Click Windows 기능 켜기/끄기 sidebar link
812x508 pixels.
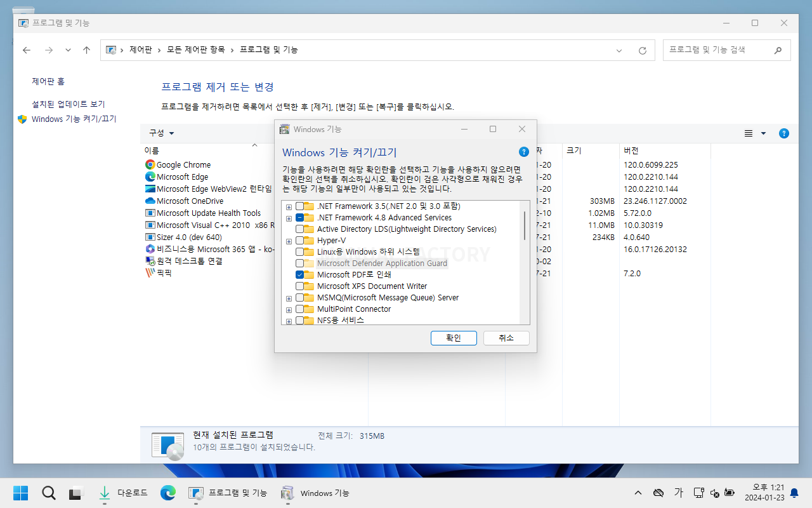click(x=74, y=119)
